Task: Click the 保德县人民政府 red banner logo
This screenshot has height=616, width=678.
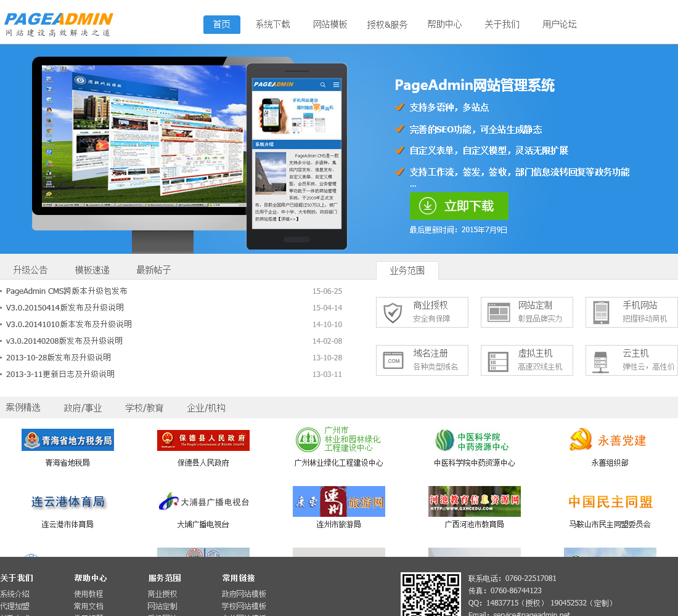Action: [x=203, y=440]
